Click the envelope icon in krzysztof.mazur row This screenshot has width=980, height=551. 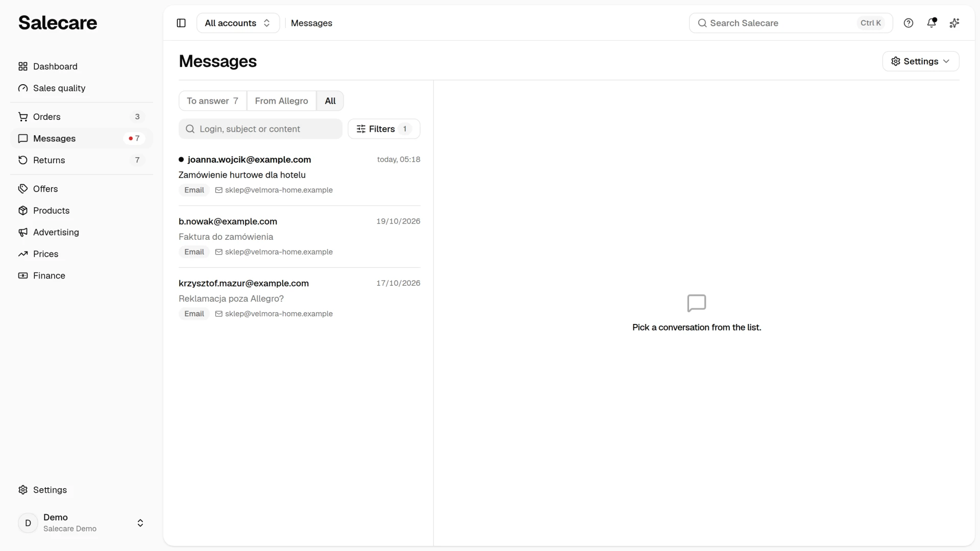(218, 314)
